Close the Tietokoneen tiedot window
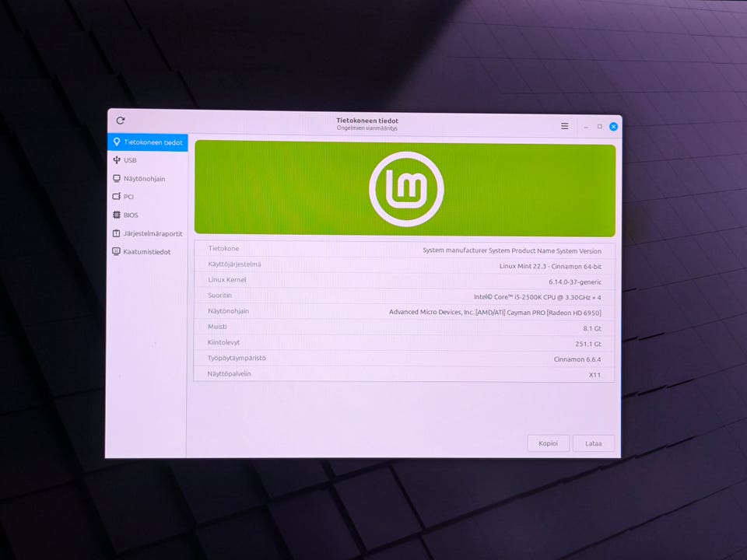 pyautogui.click(x=614, y=127)
